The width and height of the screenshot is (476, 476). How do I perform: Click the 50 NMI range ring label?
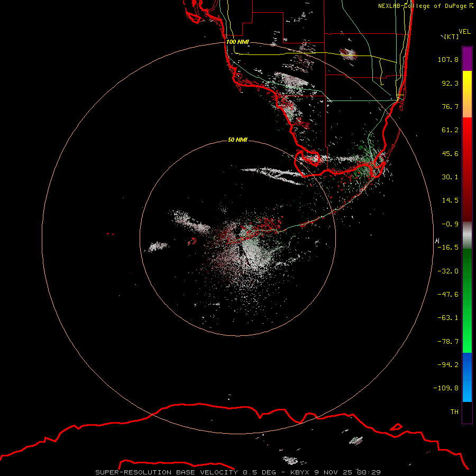click(x=237, y=140)
